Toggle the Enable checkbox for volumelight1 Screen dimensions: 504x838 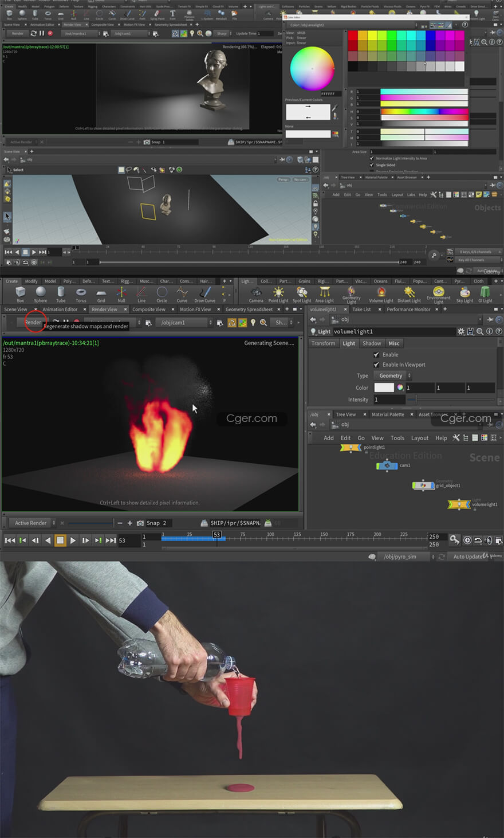click(x=376, y=355)
